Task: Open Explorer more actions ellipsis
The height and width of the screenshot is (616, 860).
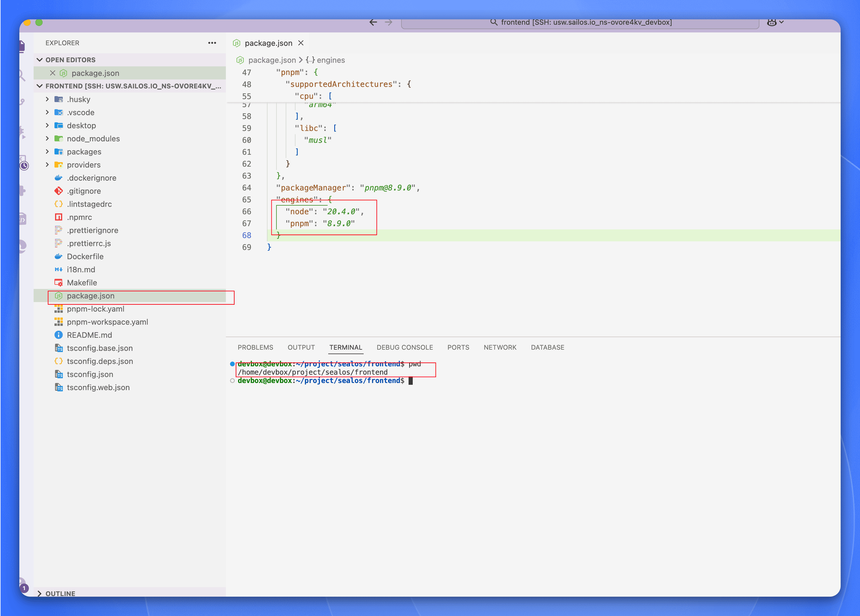Action: [x=212, y=43]
